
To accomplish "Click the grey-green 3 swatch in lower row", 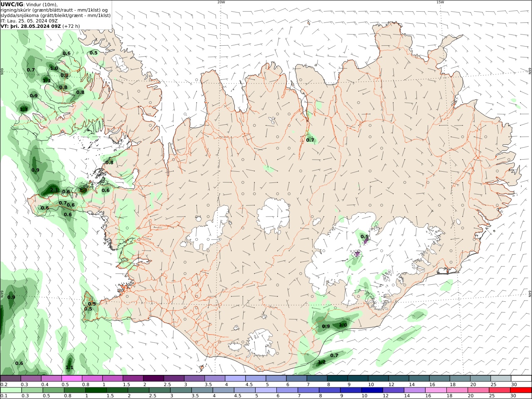I will (181, 390).
